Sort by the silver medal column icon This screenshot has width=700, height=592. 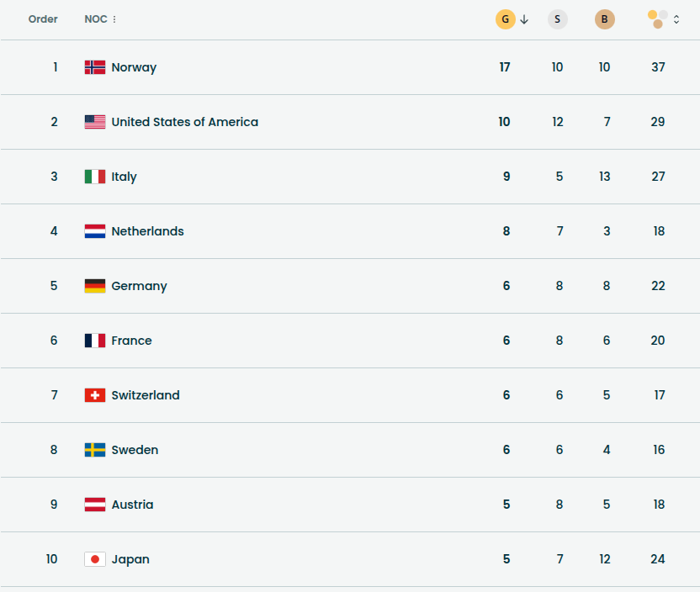557,19
